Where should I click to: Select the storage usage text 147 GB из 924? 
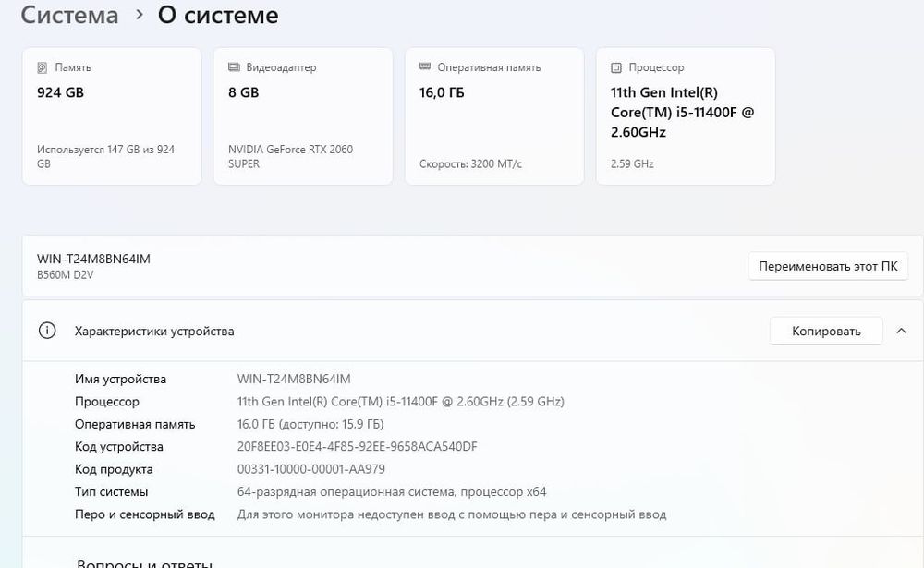point(106,157)
